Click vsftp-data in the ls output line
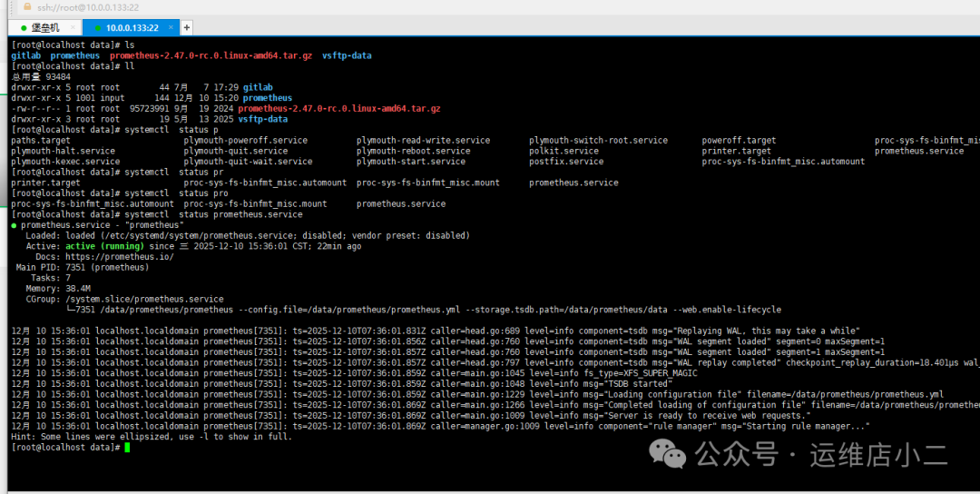Screen dimensions: 980x494 [347, 55]
